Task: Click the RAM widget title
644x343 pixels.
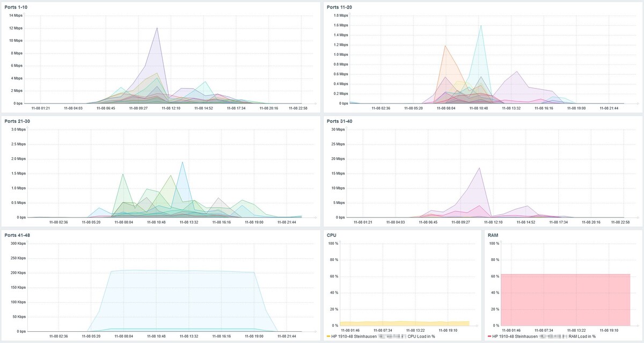Action: tap(493, 235)
